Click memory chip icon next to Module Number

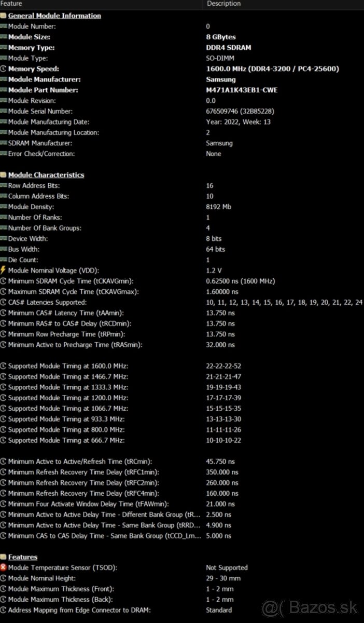[4, 26]
